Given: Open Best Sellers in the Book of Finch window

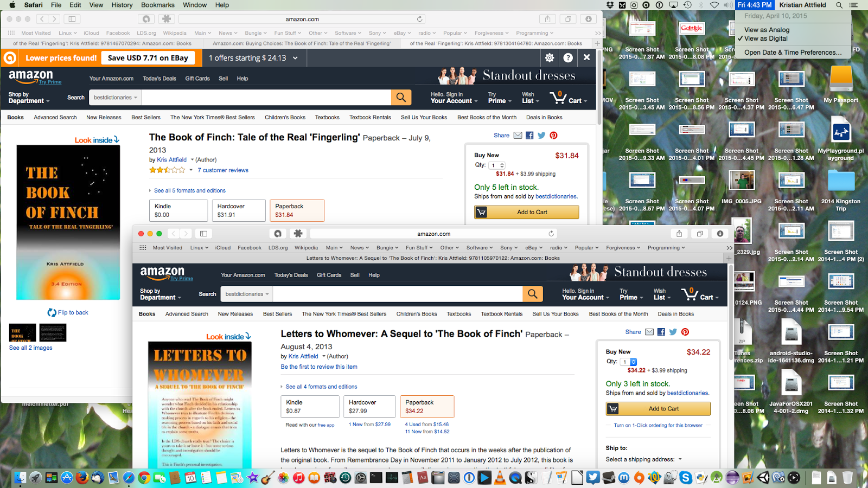Looking at the screenshot, I should (x=146, y=117).
